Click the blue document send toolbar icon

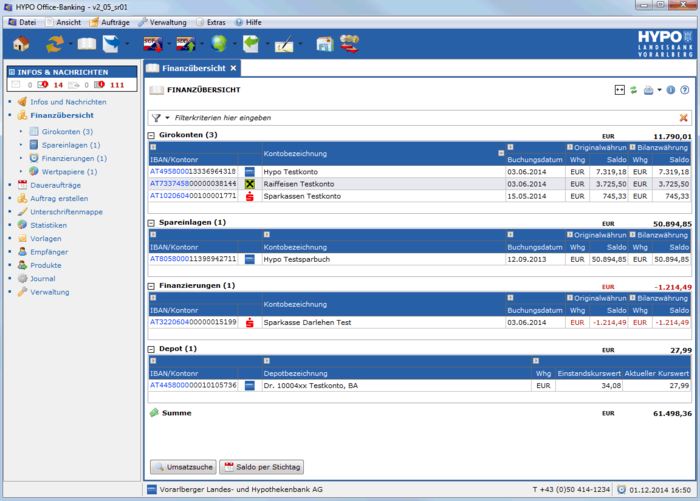tap(111, 44)
